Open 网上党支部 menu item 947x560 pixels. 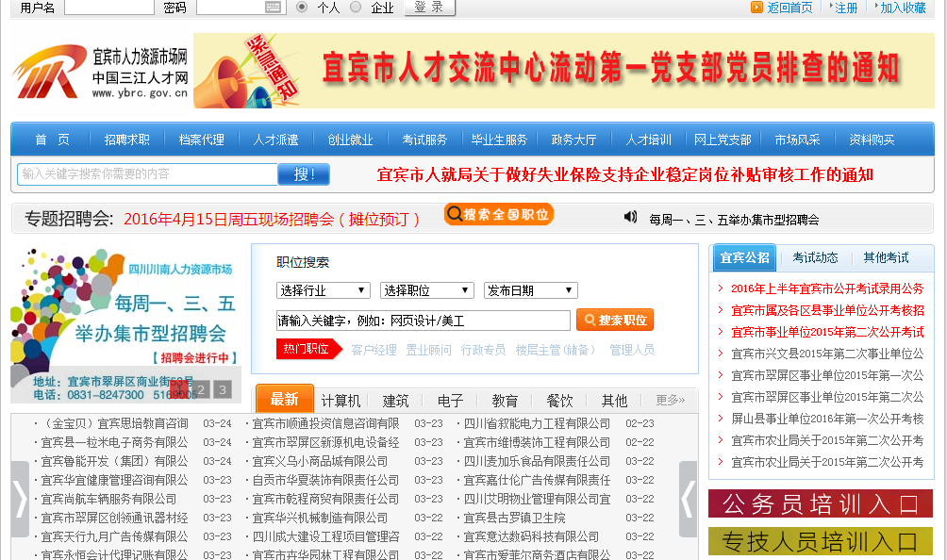coord(723,140)
